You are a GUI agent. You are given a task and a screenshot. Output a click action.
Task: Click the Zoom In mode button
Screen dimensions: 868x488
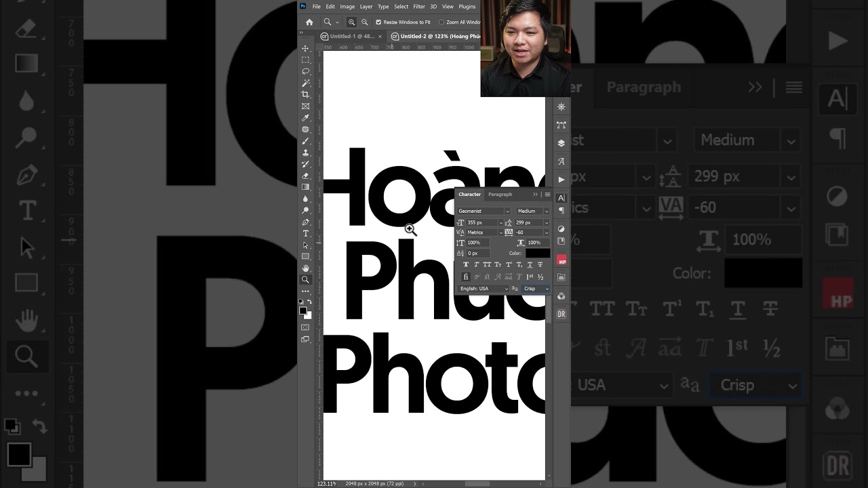[351, 22]
